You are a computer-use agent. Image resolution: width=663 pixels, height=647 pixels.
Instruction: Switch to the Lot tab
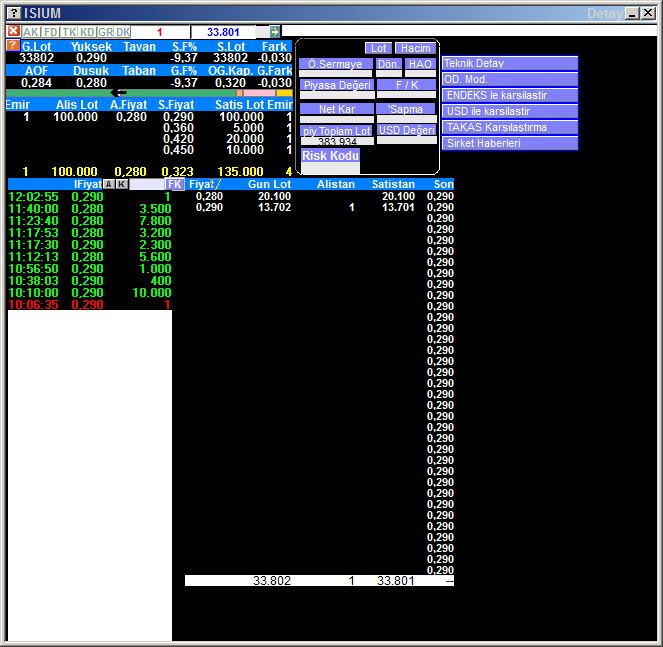point(378,48)
